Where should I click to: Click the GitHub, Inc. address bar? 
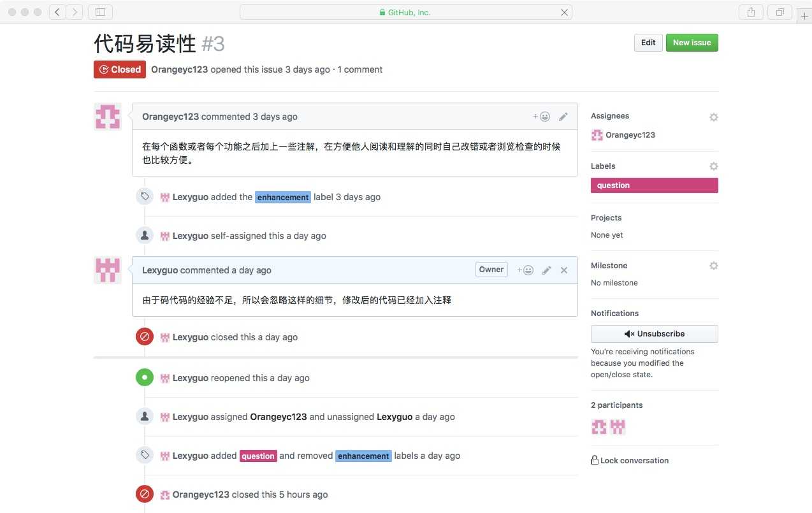coord(405,12)
